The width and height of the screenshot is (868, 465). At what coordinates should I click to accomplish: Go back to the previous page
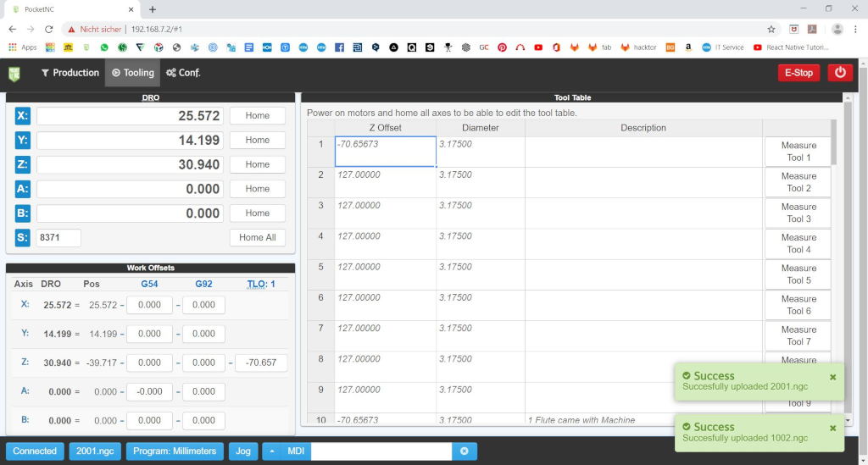tap(12, 30)
